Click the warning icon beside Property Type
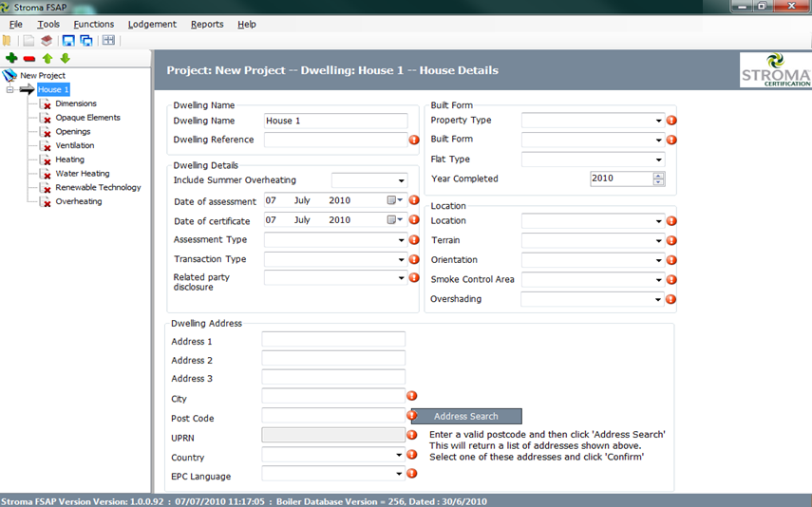 (x=671, y=121)
